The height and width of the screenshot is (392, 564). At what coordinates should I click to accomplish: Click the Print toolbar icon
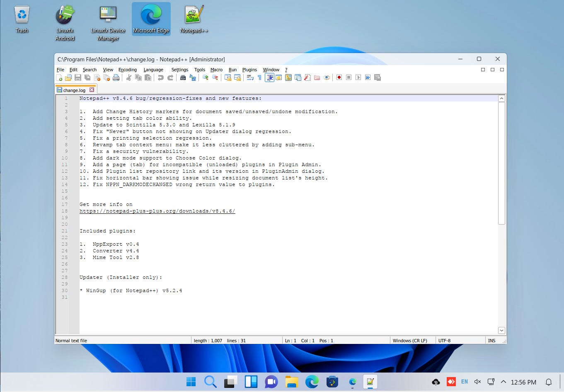pos(116,77)
